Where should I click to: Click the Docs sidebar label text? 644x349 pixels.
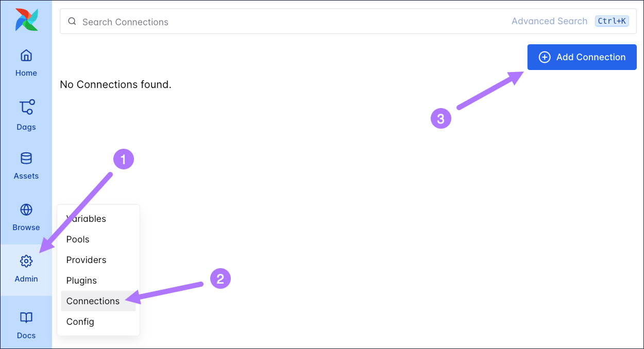26,335
